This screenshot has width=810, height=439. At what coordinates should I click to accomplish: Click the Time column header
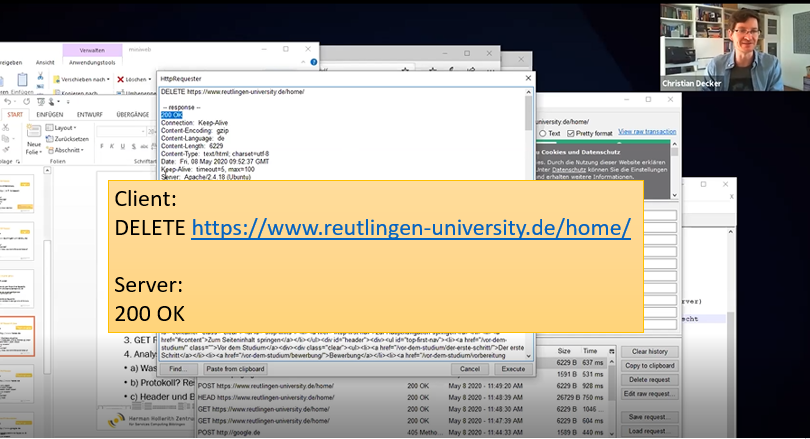click(590, 351)
